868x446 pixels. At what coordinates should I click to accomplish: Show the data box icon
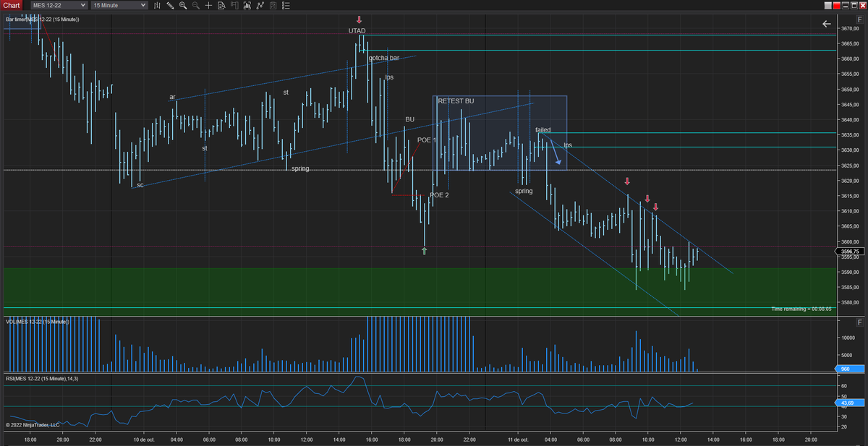point(222,5)
